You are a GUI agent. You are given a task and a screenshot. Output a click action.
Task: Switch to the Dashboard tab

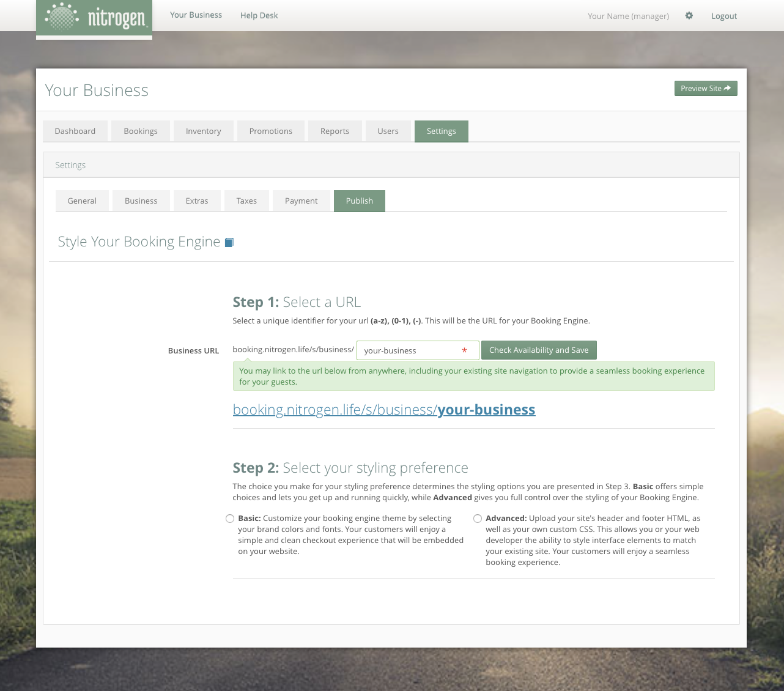(x=75, y=131)
